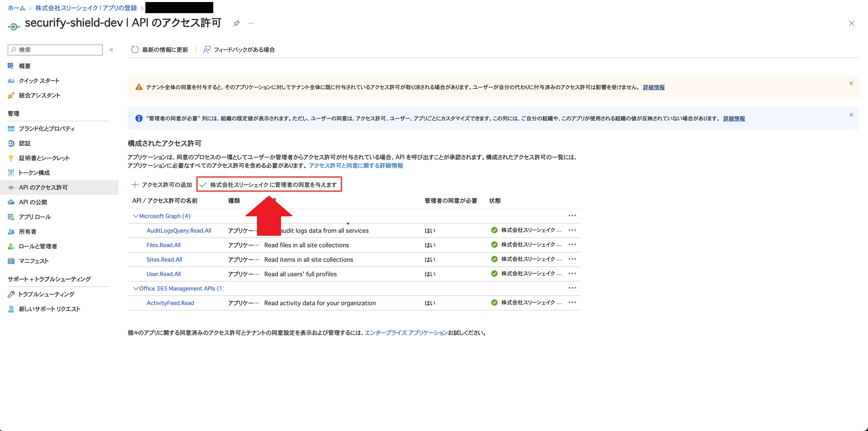Open ブランド化とプロパティ page

click(41, 129)
